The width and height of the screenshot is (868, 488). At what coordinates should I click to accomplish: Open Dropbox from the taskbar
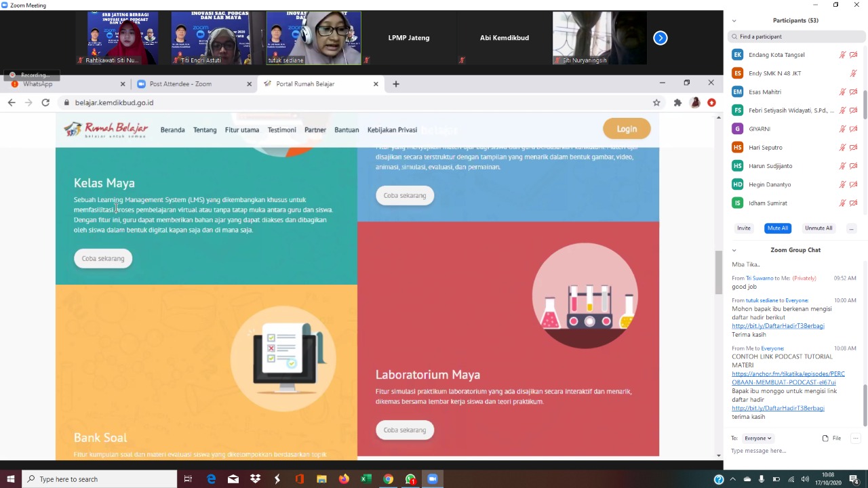256,479
